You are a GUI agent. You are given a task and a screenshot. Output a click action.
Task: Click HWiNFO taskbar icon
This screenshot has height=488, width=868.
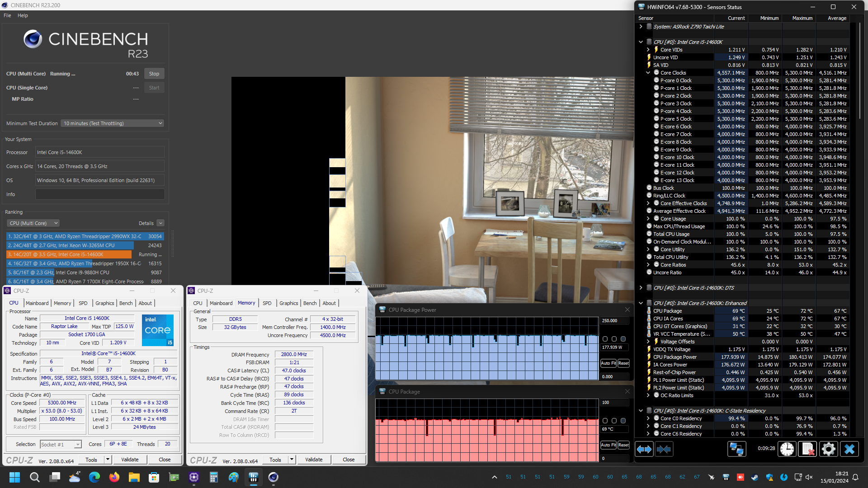pos(253,477)
